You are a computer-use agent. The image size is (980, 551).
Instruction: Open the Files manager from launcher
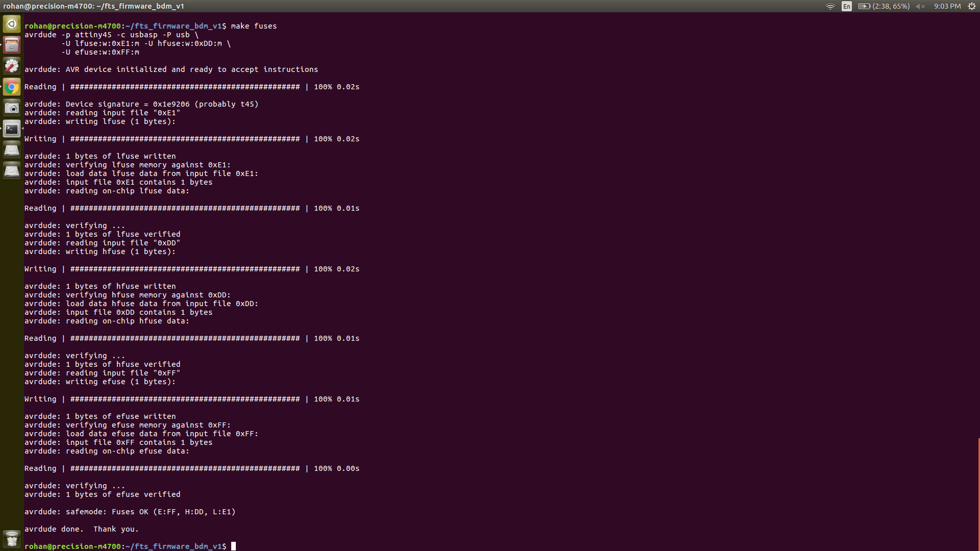click(12, 45)
